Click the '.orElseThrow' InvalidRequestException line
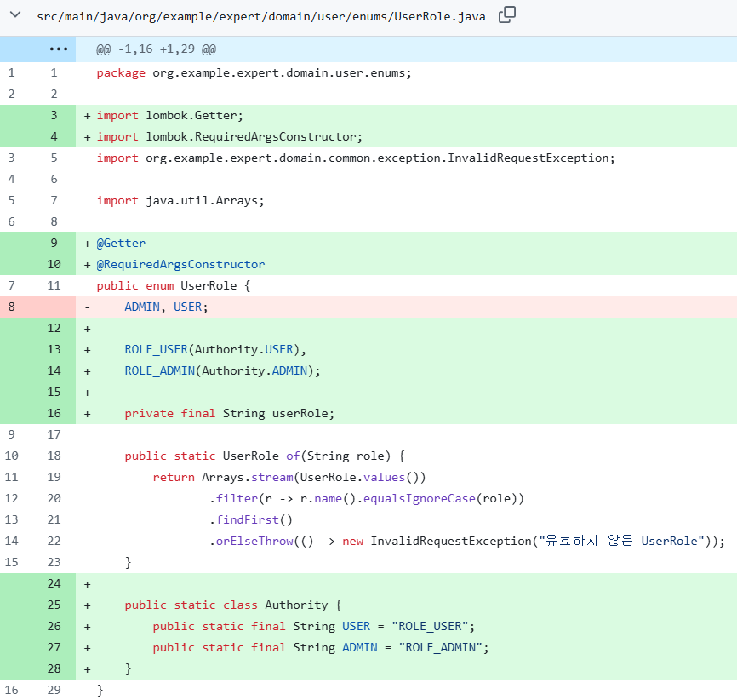This screenshot has width=737, height=700. [467, 541]
